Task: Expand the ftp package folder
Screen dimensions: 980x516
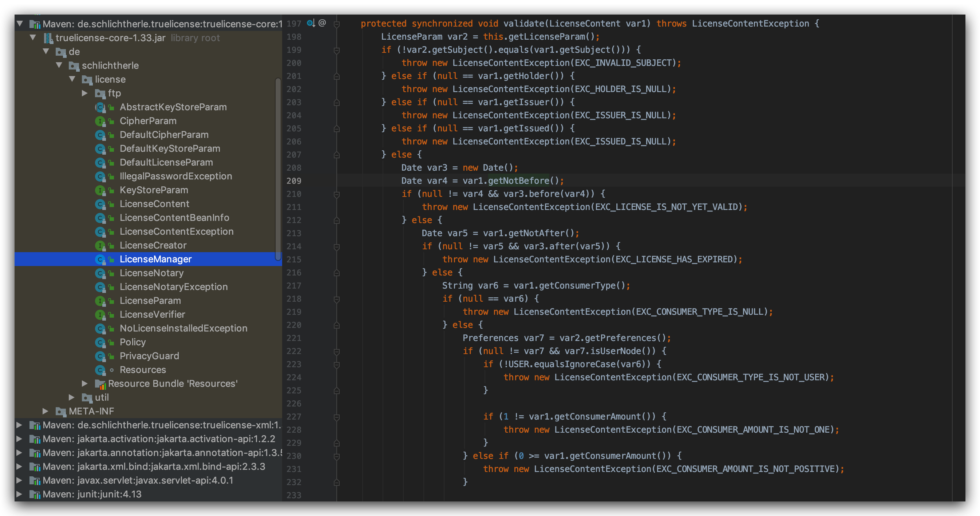Action: [85, 93]
